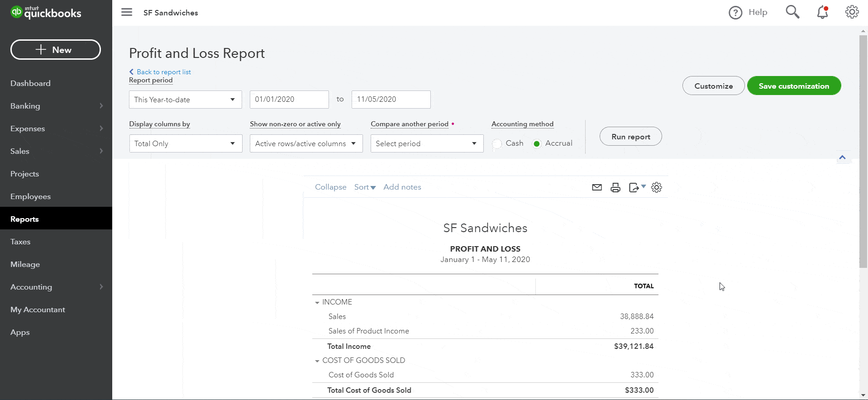868x400 pixels.
Task: Click the Sales of Product Income amount 233.00
Action: (x=642, y=331)
